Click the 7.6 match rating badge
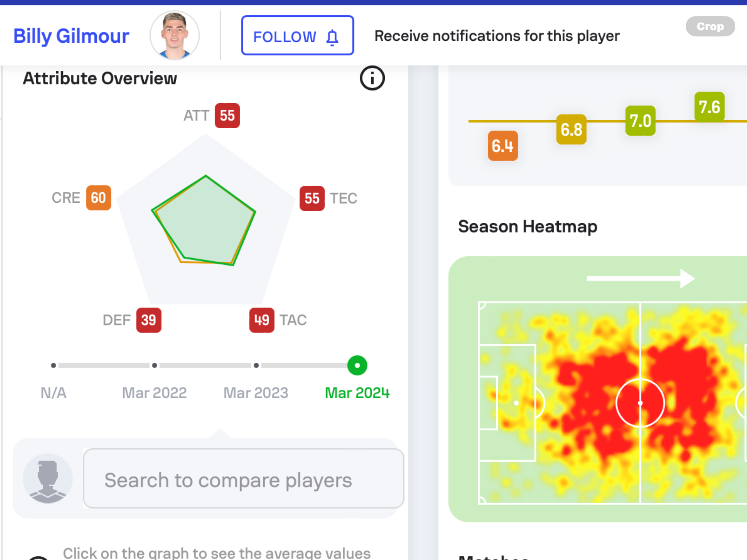Screen dimensions: 747x560 tap(709, 107)
